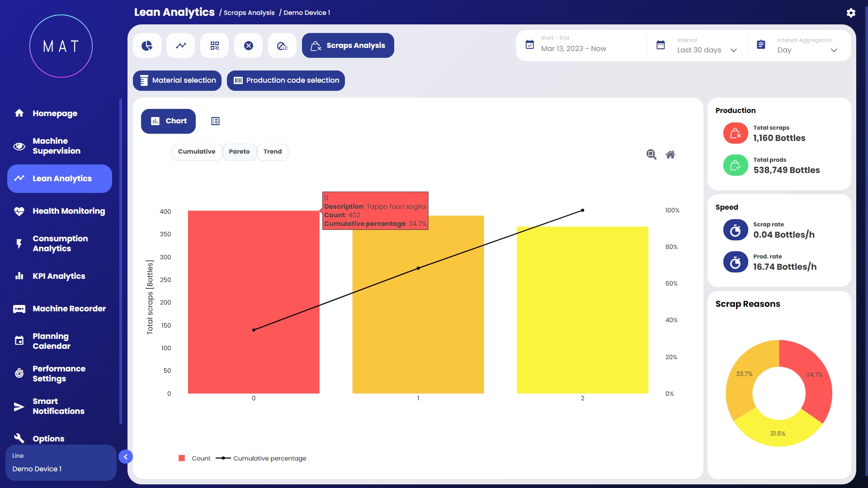Open settings gear in top right
This screenshot has height=488, width=868.
851,13
